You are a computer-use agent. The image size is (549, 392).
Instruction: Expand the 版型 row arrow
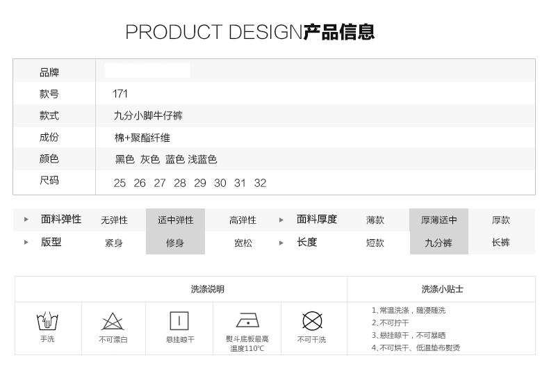(x=26, y=243)
